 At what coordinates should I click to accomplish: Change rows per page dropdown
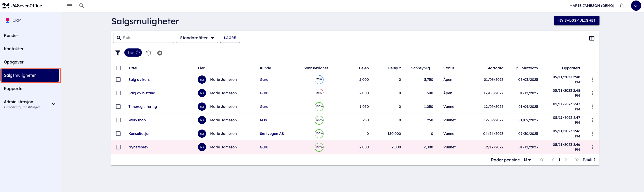pyautogui.click(x=527, y=160)
